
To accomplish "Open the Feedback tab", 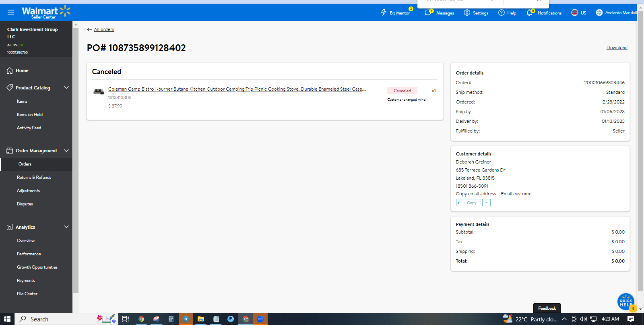I will click(x=547, y=308).
